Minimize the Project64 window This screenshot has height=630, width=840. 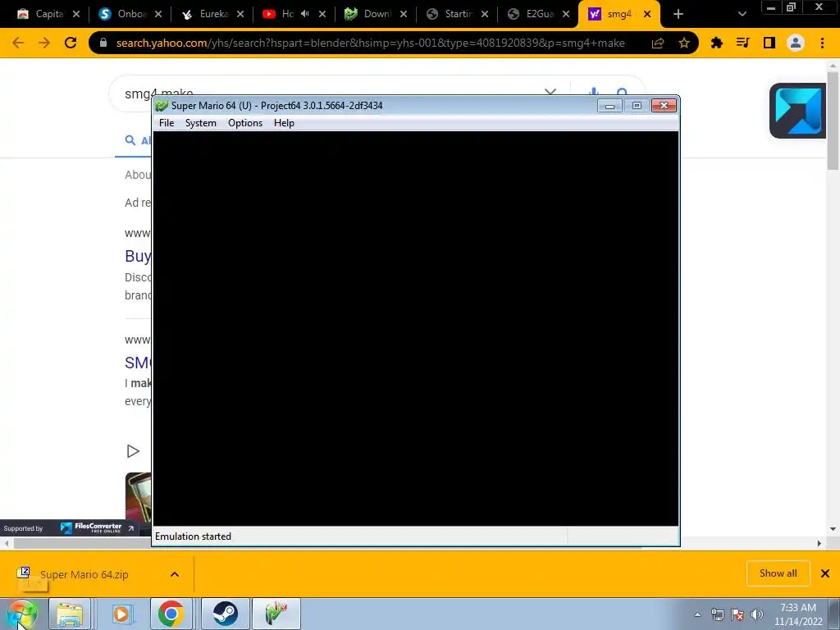[x=609, y=106]
